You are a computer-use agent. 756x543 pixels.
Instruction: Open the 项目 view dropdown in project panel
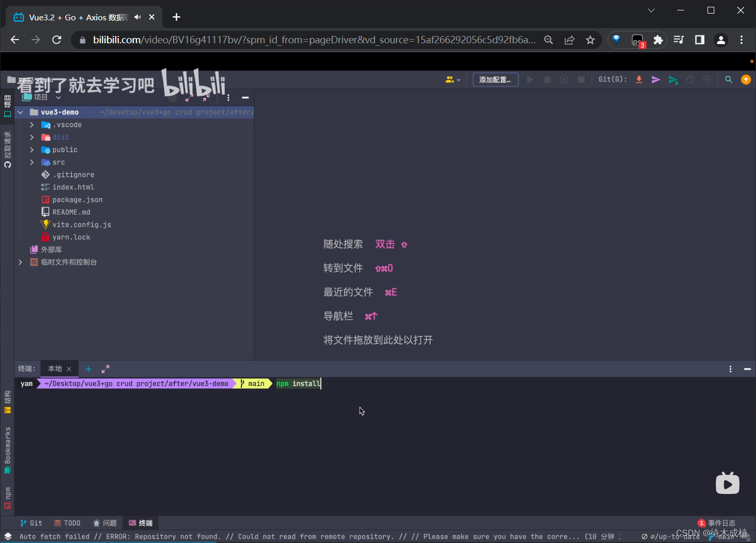point(42,97)
